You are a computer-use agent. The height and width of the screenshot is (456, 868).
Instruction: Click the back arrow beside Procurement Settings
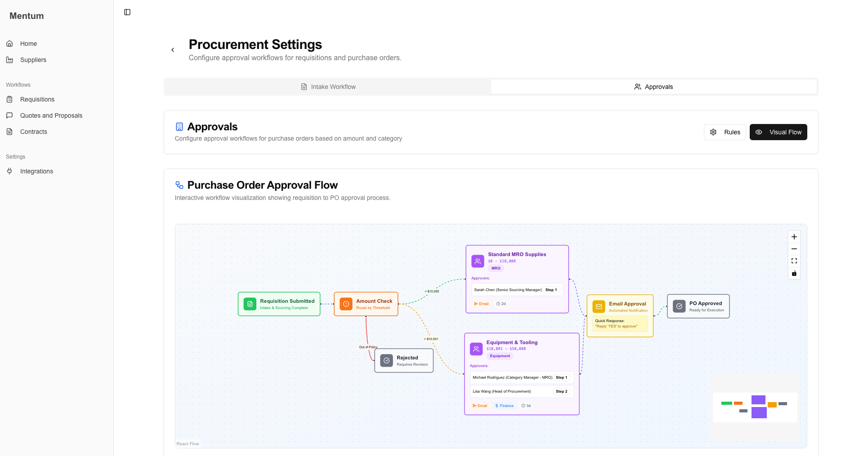point(173,50)
